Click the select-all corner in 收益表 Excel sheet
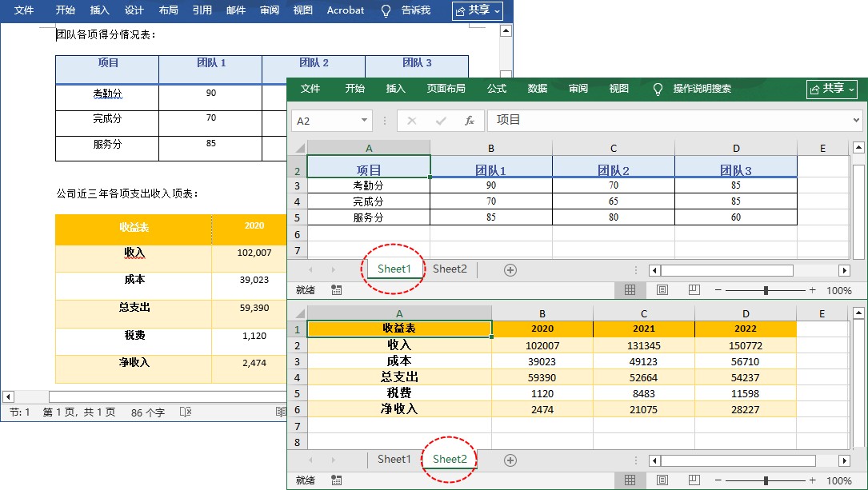Image resolution: width=868 pixels, height=490 pixels. click(299, 313)
